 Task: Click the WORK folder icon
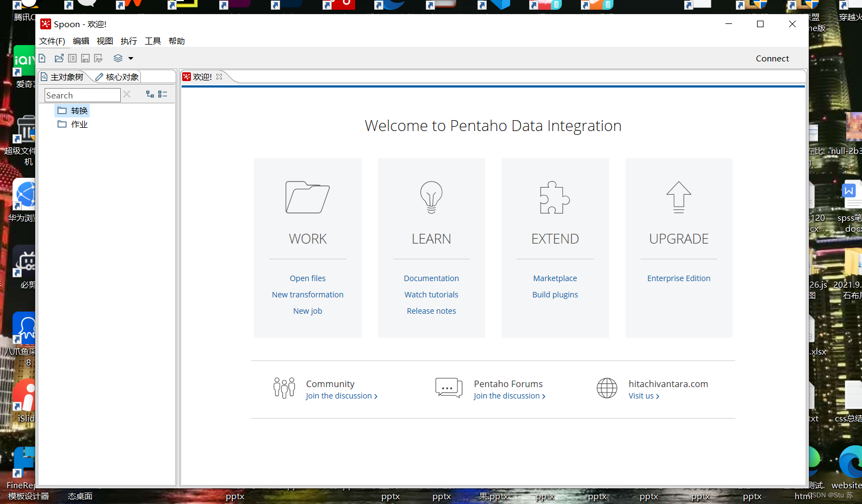tap(307, 197)
